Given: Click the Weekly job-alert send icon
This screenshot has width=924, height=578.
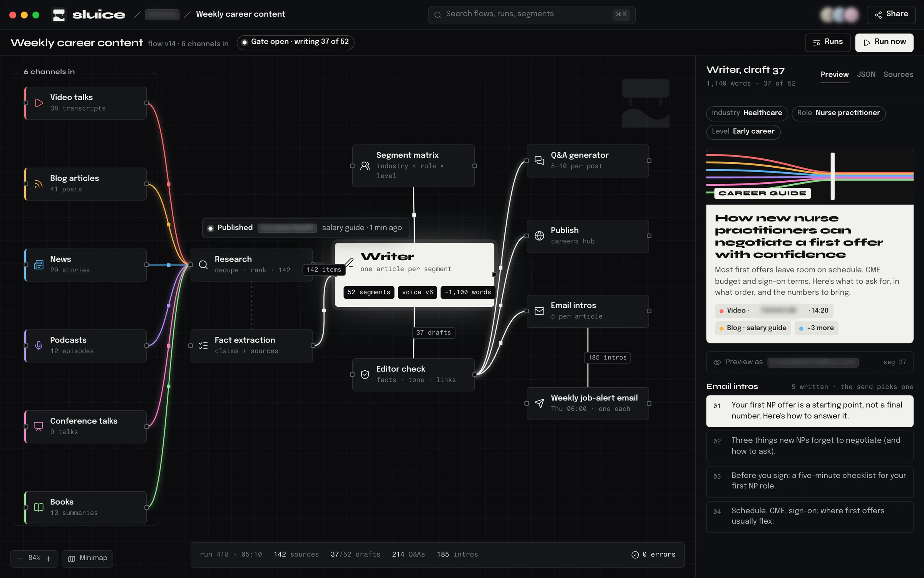Looking at the screenshot, I should pyautogui.click(x=539, y=403).
